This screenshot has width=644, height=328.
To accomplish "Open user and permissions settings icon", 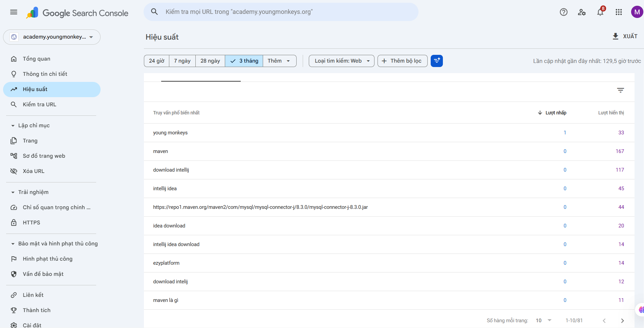I will (x=582, y=12).
